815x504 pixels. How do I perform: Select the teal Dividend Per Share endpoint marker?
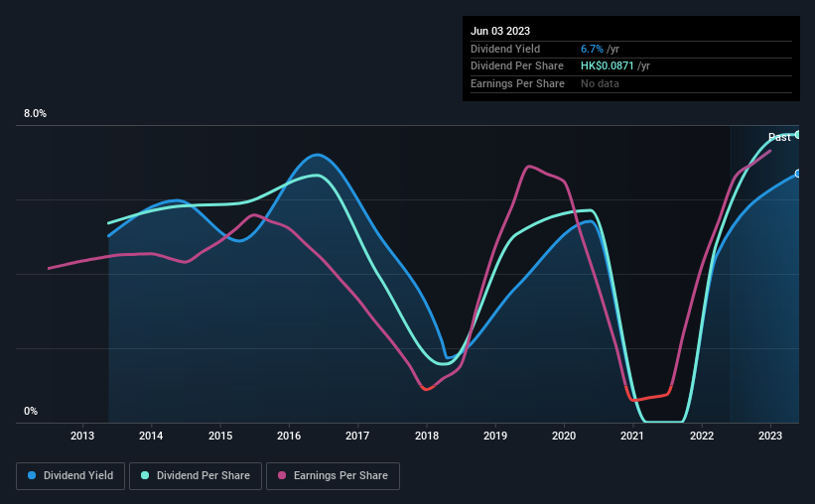point(798,135)
